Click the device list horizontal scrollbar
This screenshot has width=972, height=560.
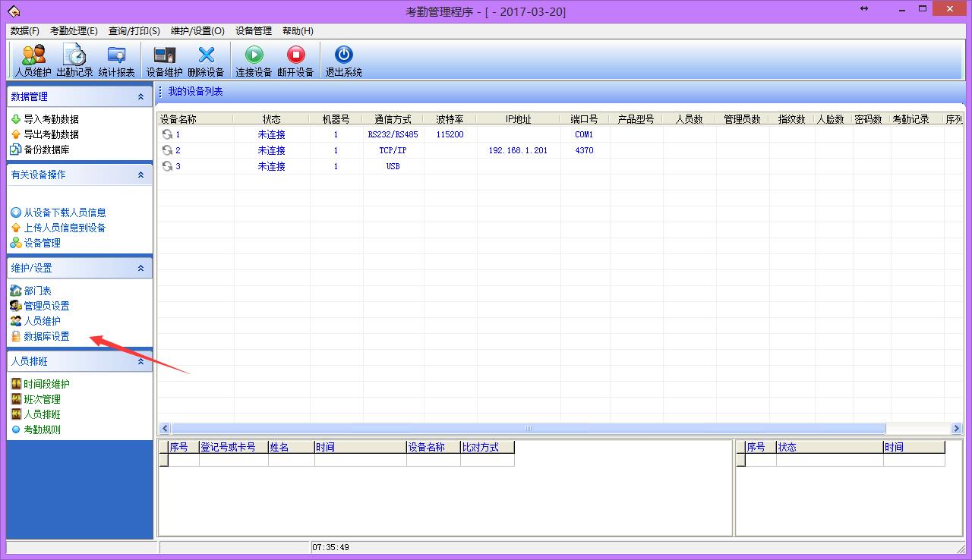[528, 428]
